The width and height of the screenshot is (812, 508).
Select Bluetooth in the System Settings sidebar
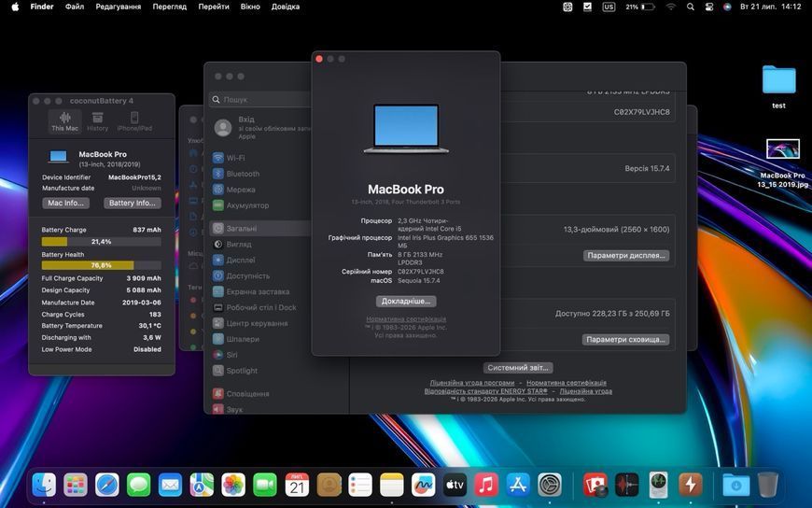click(x=236, y=174)
